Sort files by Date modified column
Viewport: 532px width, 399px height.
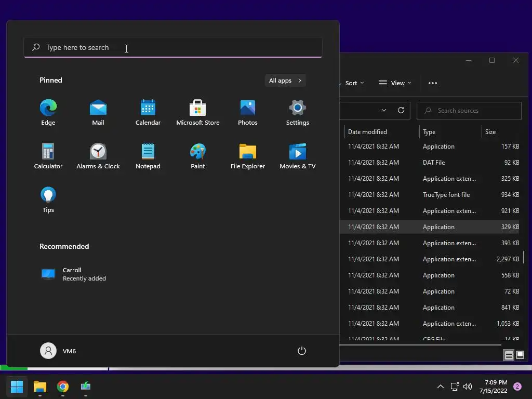point(381,131)
